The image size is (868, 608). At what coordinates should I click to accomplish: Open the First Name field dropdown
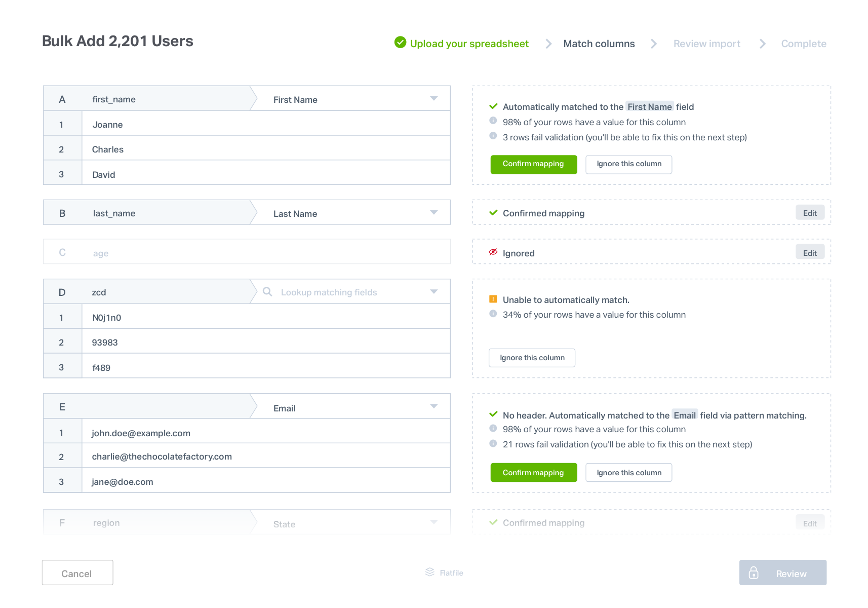(x=433, y=98)
